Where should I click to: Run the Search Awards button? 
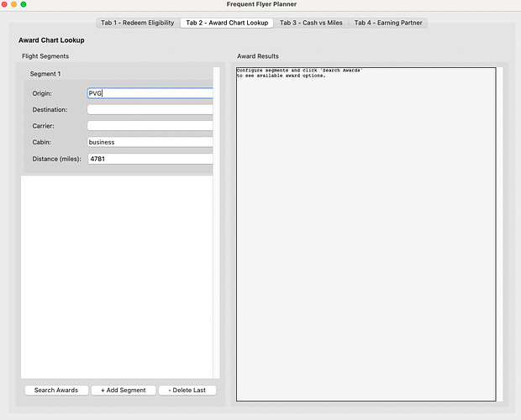[56, 390]
